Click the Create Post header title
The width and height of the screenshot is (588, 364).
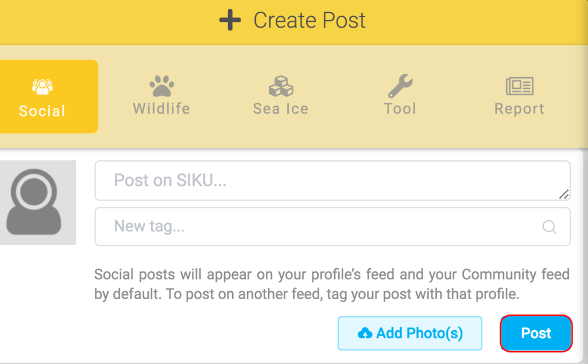[310, 21]
